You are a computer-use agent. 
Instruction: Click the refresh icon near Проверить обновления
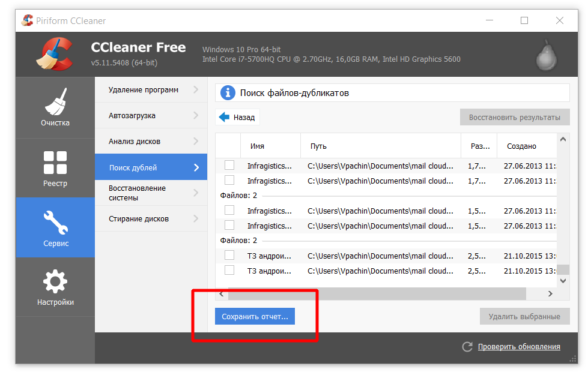pyautogui.click(x=467, y=347)
